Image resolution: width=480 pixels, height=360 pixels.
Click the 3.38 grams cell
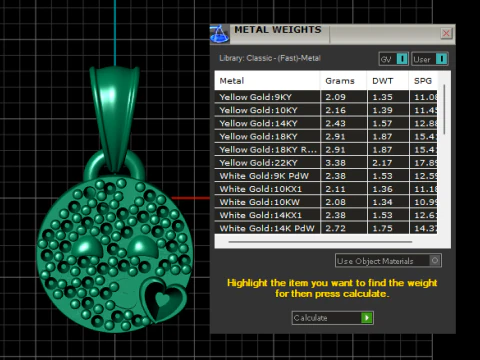(343, 163)
